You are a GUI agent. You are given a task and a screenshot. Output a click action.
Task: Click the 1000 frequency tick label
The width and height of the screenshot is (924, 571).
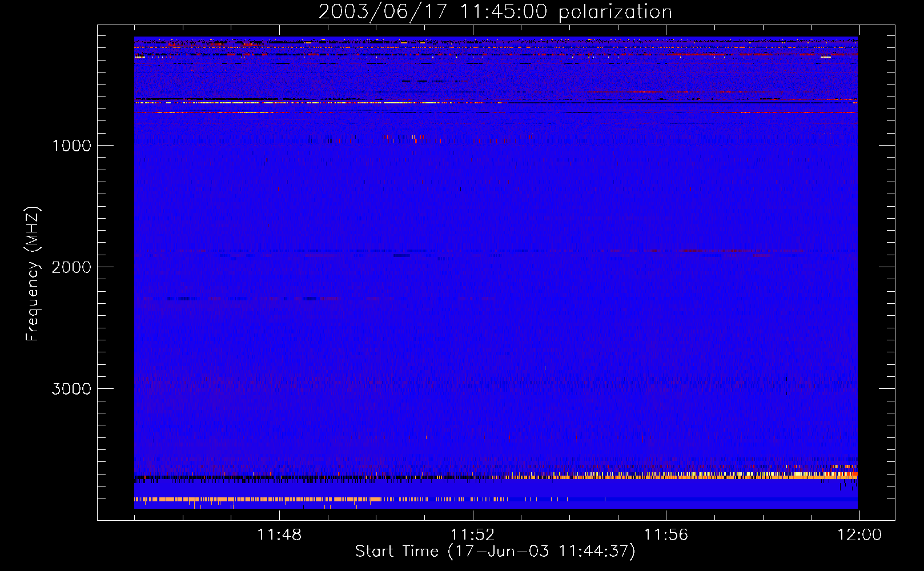[71, 146]
